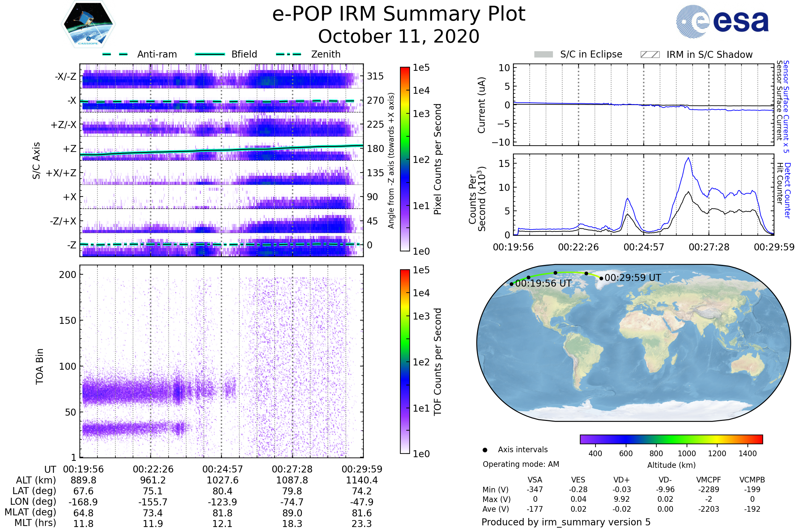The height and width of the screenshot is (532, 798).
Task: Click the Bfield solid line legend marker
Action: coord(210,54)
